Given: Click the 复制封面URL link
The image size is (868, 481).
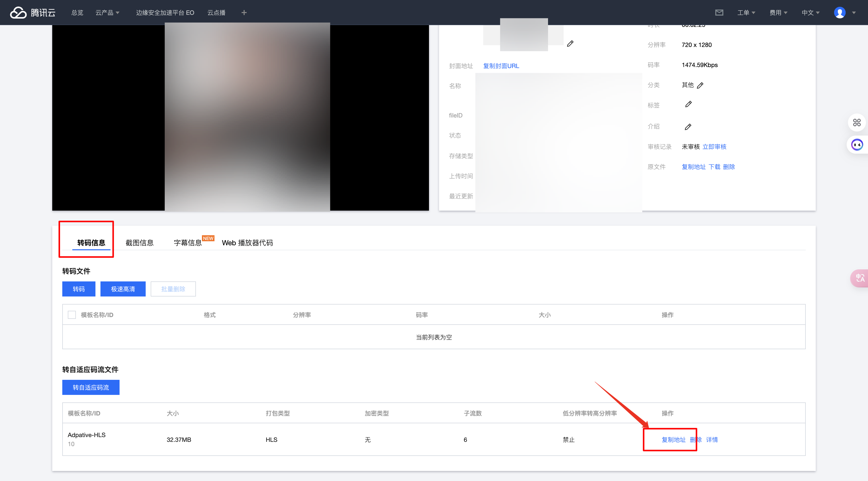Looking at the screenshot, I should [x=501, y=66].
